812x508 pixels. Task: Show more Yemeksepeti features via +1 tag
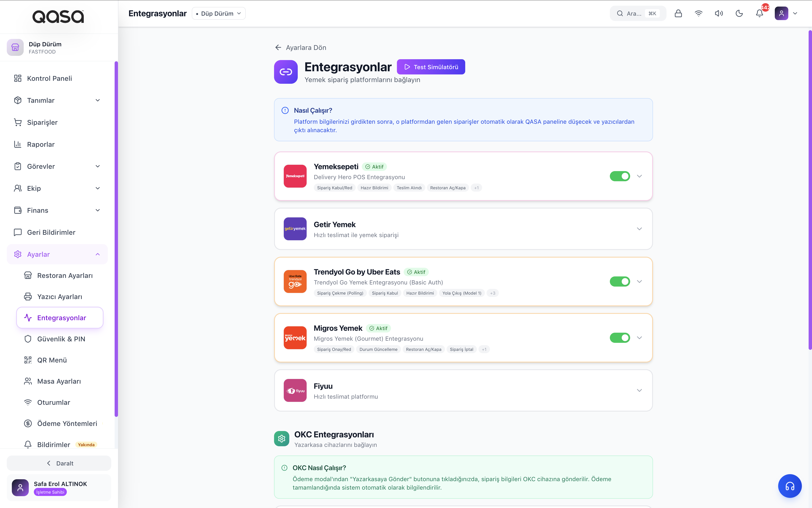point(476,188)
